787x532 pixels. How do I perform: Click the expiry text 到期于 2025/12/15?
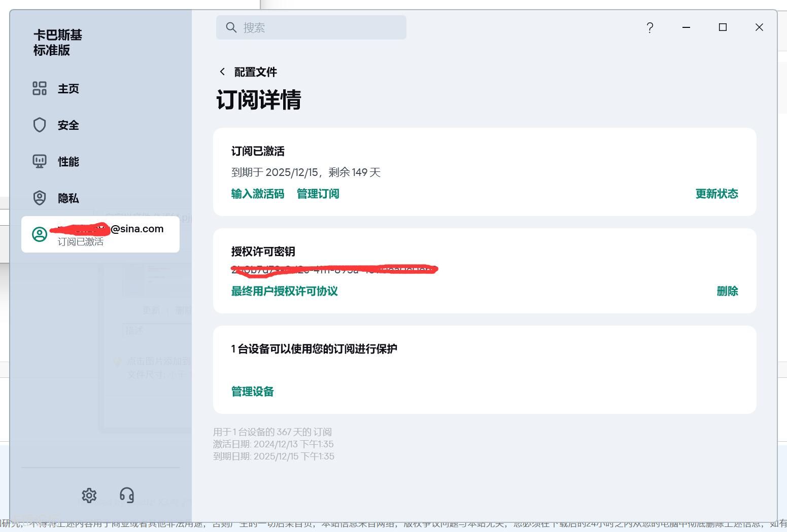pyautogui.click(x=275, y=172)
